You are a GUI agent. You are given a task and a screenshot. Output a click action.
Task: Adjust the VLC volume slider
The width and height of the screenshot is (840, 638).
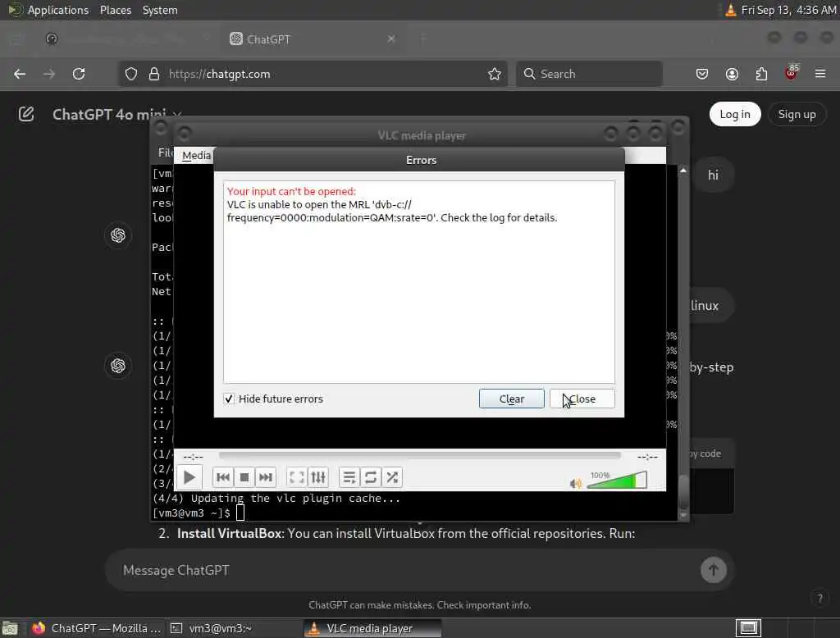coord(617,481)
